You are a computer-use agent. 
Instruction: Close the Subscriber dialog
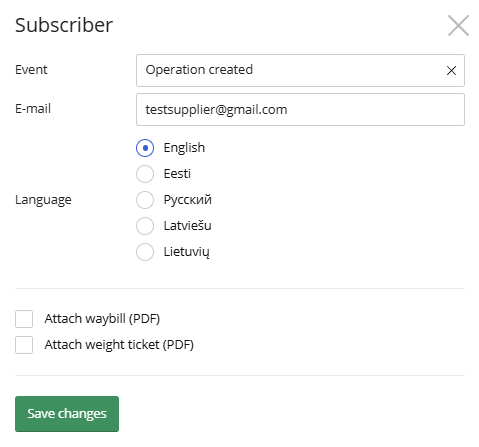[x=458, y=25]
